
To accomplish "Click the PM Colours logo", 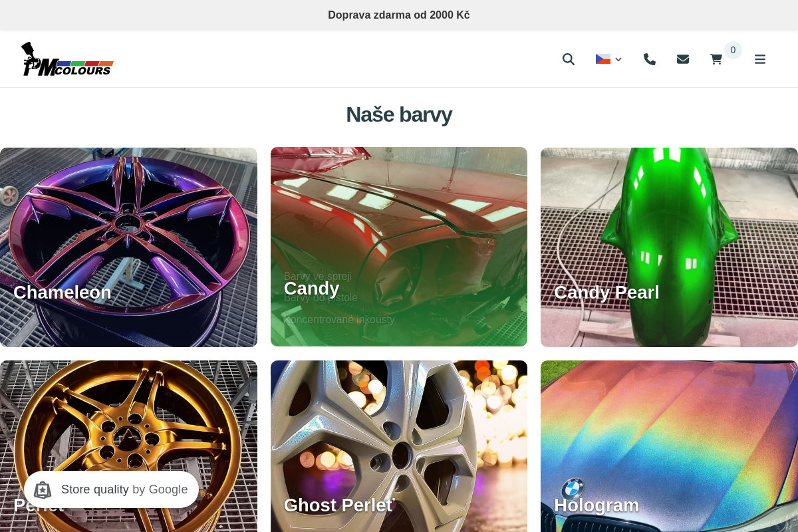I will pyautogui.click(x=67, y=59).
